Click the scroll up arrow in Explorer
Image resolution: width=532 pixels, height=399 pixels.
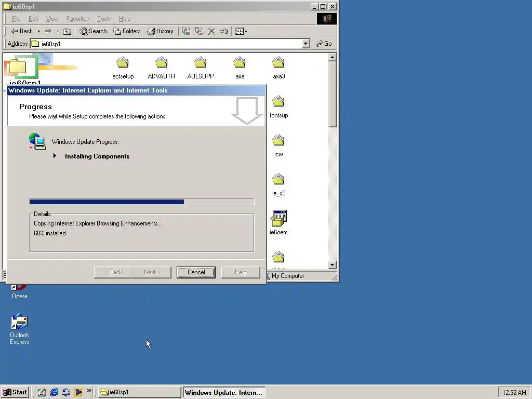click(332, 57)
